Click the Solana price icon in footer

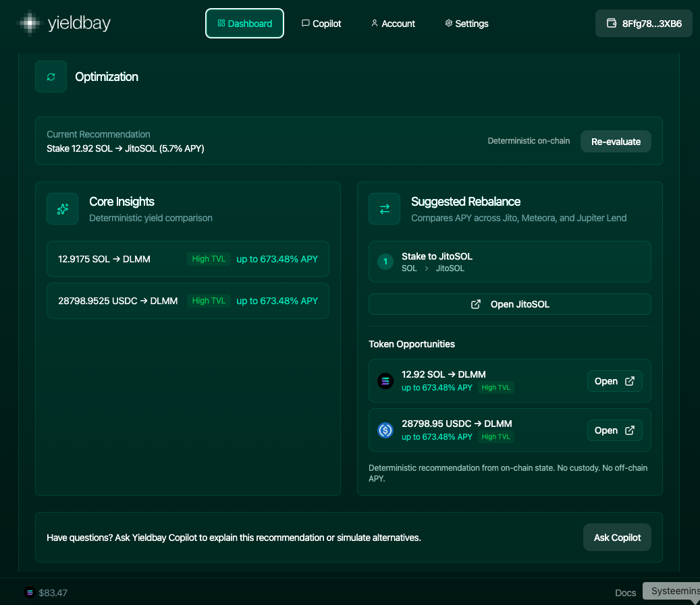click(x=29, y=593)
